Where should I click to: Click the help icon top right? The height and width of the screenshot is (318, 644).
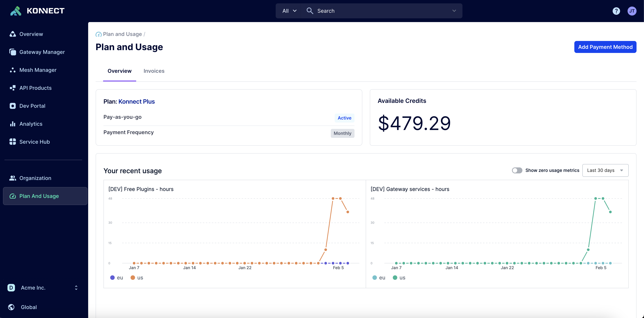pyautogui.click(x=616, y=10)
